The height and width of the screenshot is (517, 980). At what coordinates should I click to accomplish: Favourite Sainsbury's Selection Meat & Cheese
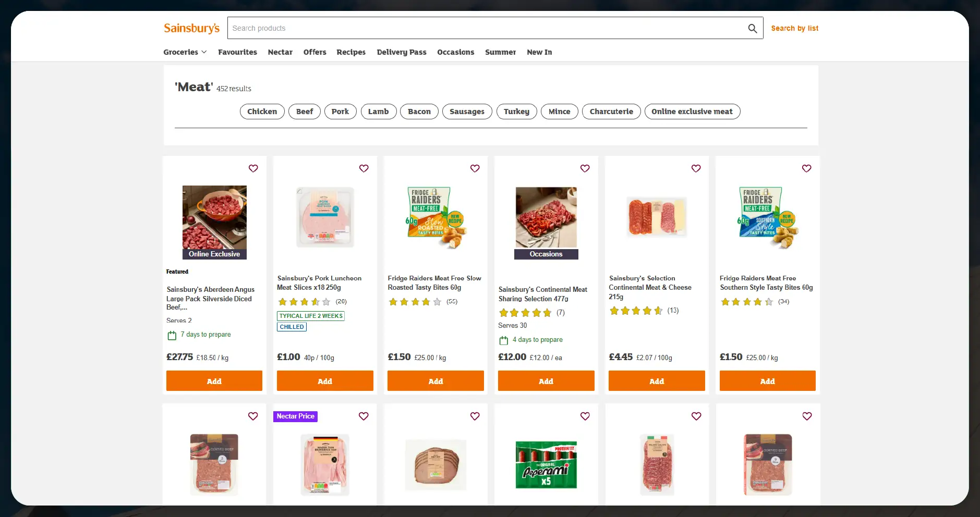coord(696,168)
